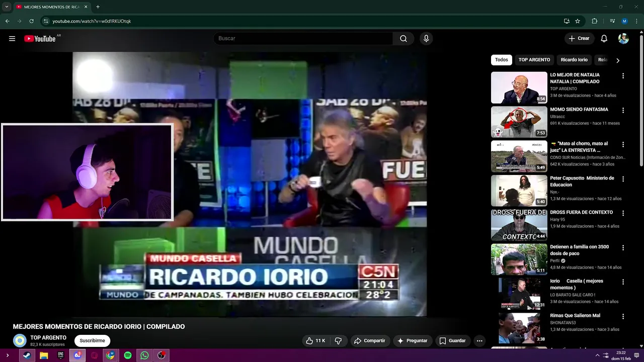Click the Suscribirme button
The width and height of the screenshot is (644, 362).
(x=93, y=341)
